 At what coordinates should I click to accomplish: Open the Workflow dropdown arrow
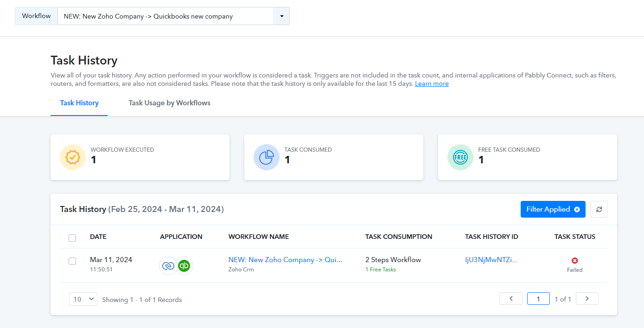click(x=281, y=16)
